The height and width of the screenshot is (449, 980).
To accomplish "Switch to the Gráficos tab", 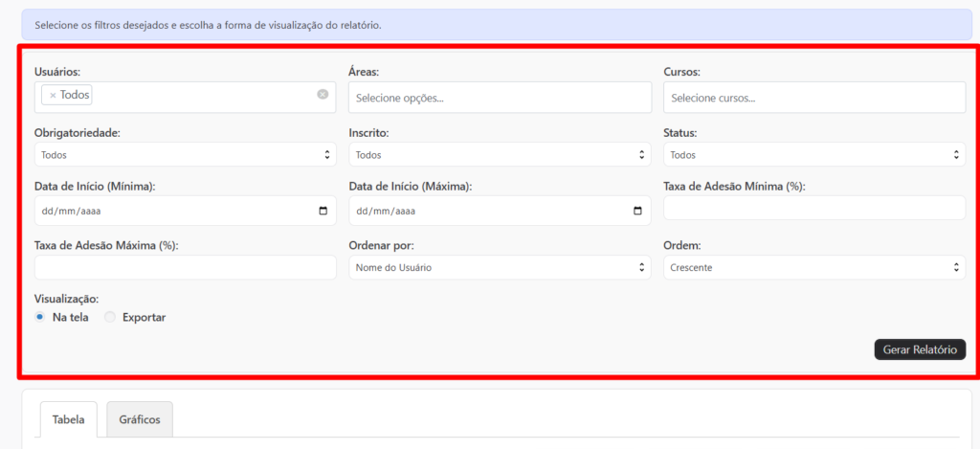I will 140,419.
